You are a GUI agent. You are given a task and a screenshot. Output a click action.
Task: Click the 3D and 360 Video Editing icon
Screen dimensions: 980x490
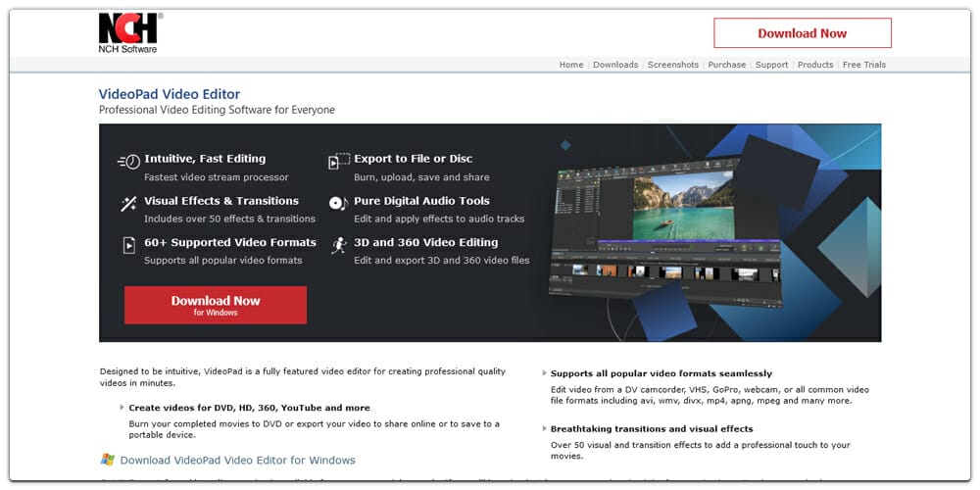click(338, 245)
